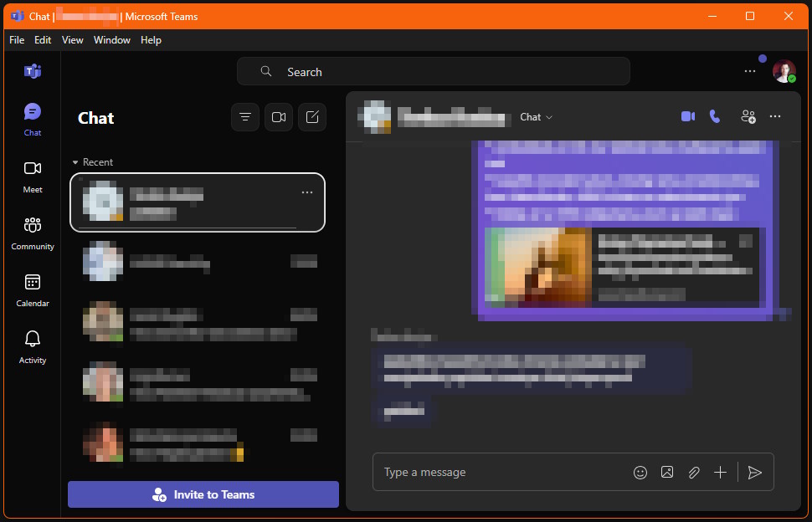Viewport: 812px width, 522px height.
Task: Open the View menu
Action: pos(73,40)
